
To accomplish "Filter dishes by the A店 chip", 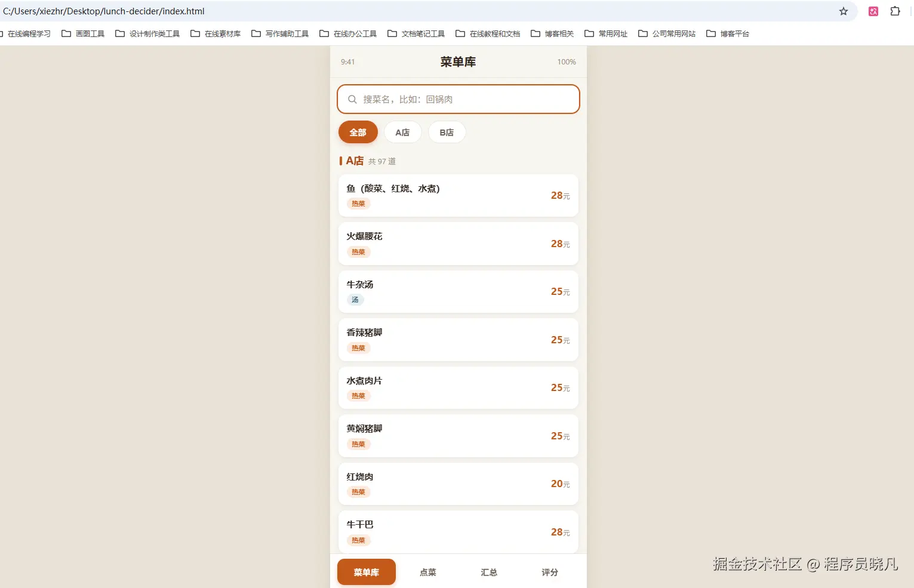I will click(x=402, y=132).
